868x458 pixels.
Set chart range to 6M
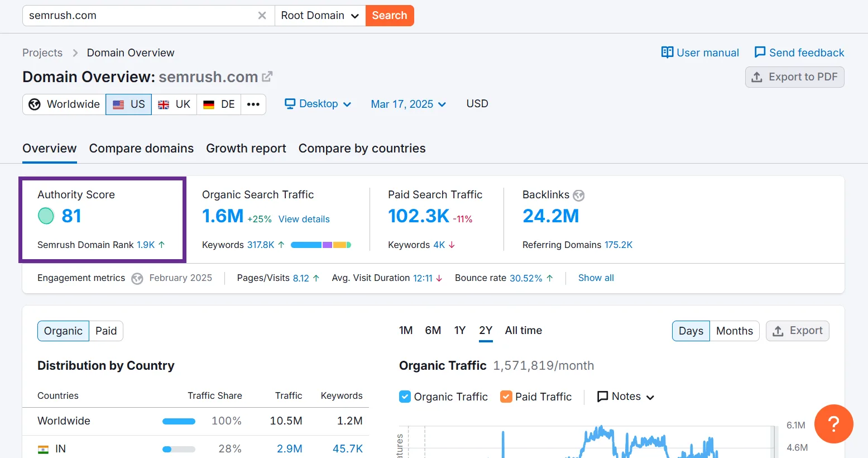433,330
